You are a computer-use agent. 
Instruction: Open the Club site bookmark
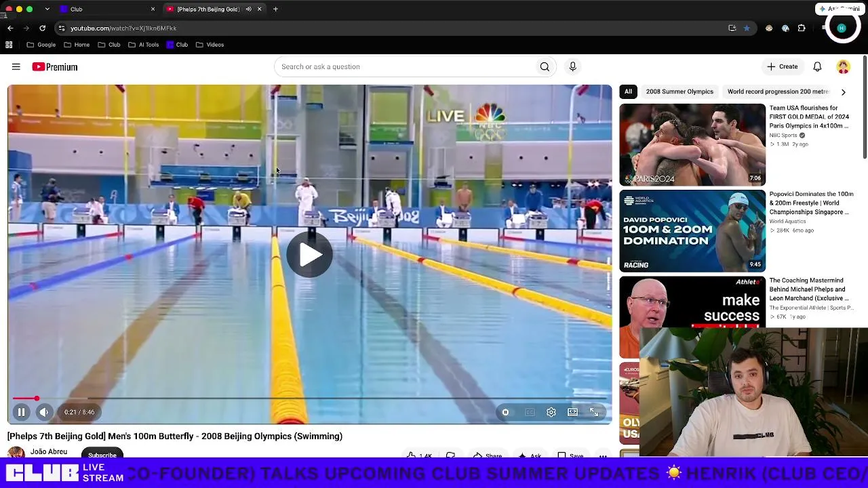tap(177, 45)
